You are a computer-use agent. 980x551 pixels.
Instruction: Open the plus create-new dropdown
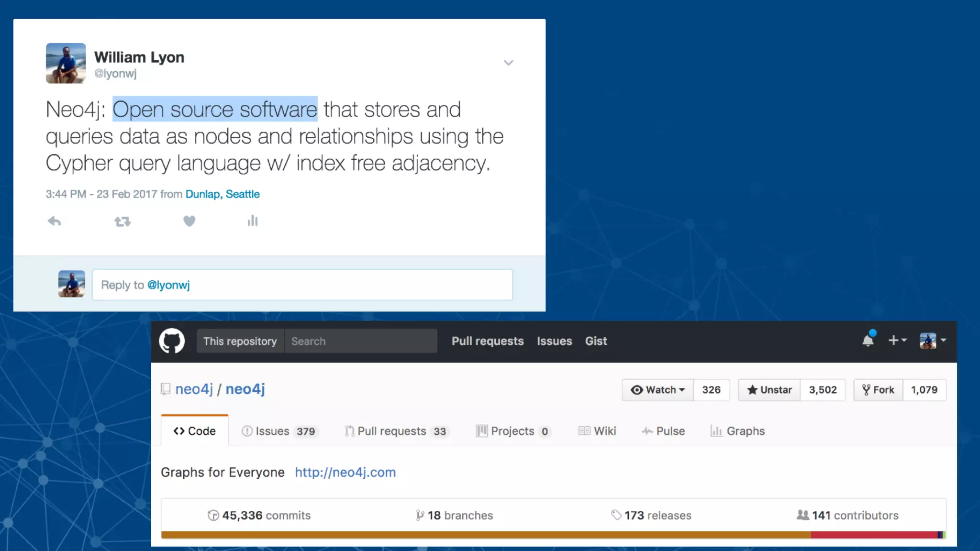897,340
